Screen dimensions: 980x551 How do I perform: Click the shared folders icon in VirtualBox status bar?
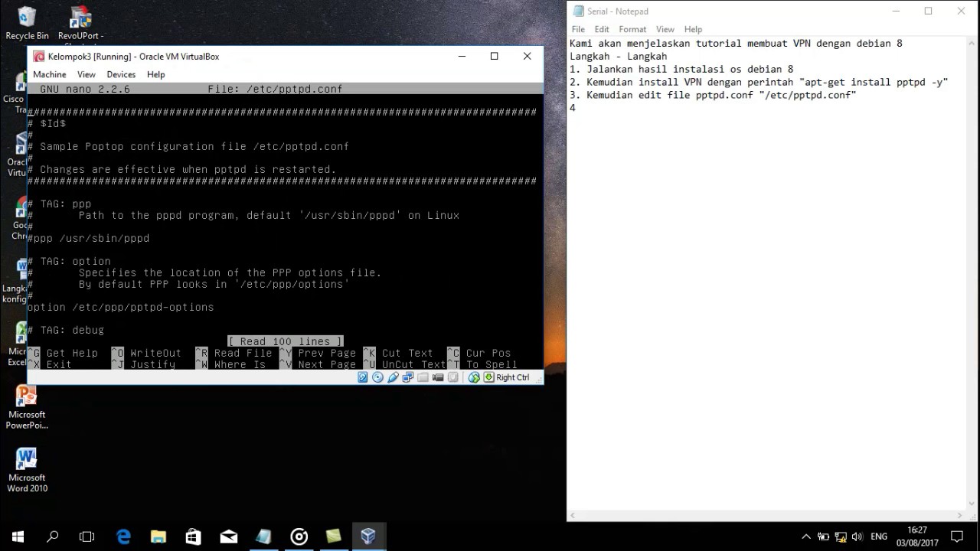(x=423, y=377)
